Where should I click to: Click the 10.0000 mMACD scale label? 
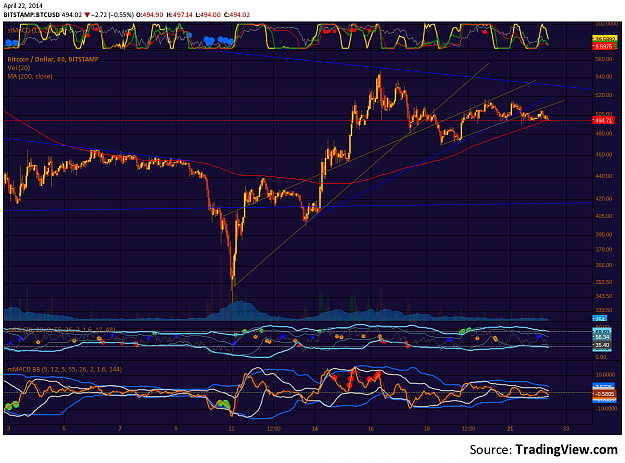pyautogui.click(x=603, y=374)
